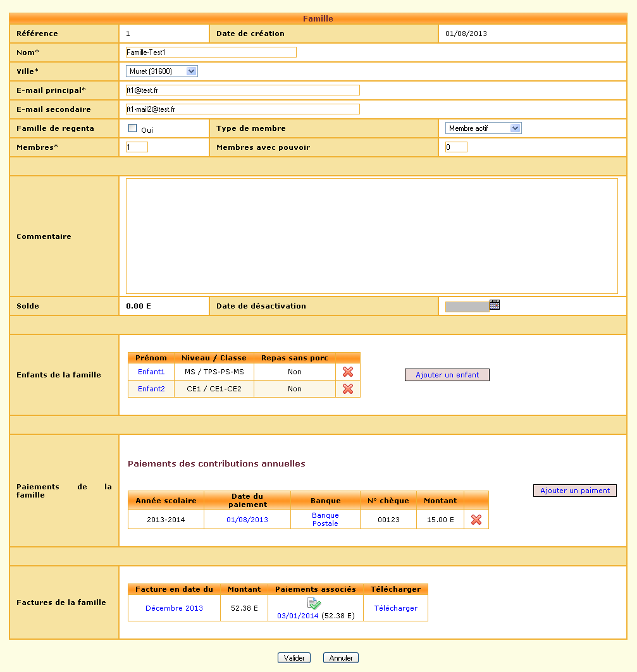The image size is (637, 672).
Task: Click the Banque Postale link
Action: coord(325,519)
